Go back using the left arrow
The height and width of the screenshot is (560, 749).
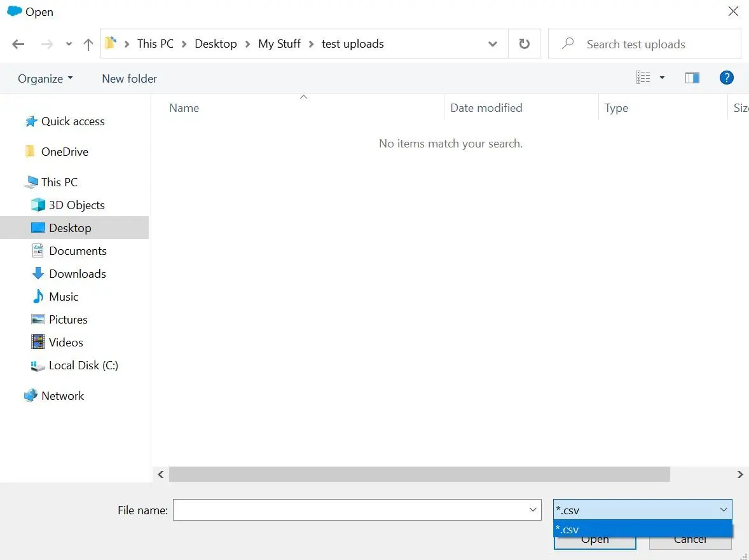click(x=18, y=44)
